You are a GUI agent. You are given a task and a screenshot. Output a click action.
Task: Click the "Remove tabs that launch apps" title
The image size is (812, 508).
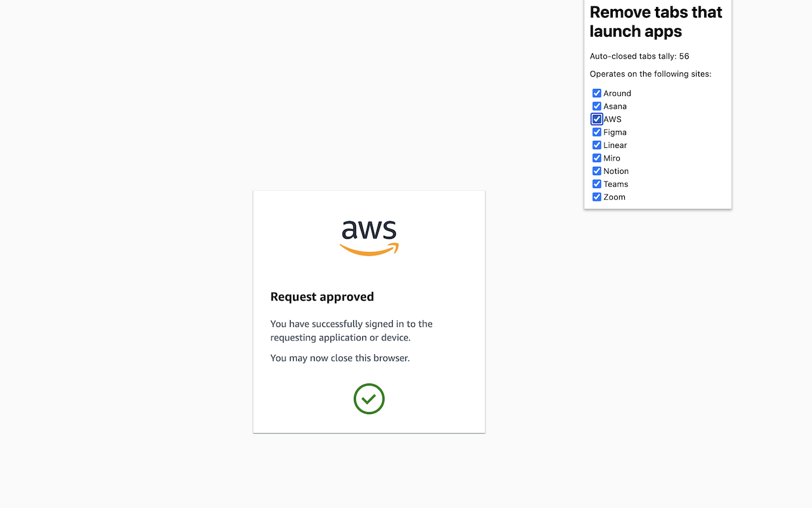(656, 22)
